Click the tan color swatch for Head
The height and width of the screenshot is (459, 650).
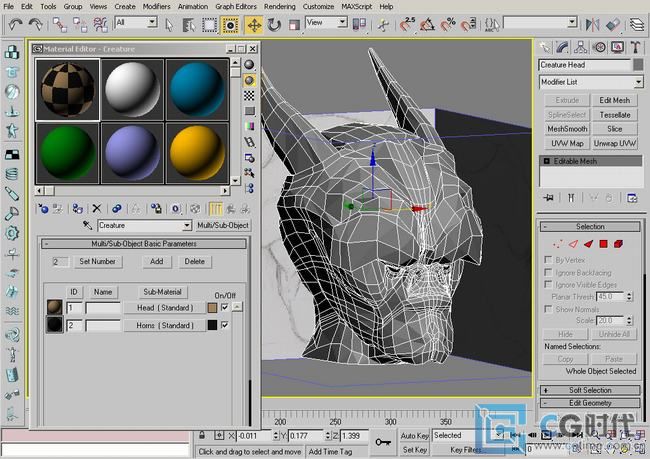coord(212,308)
